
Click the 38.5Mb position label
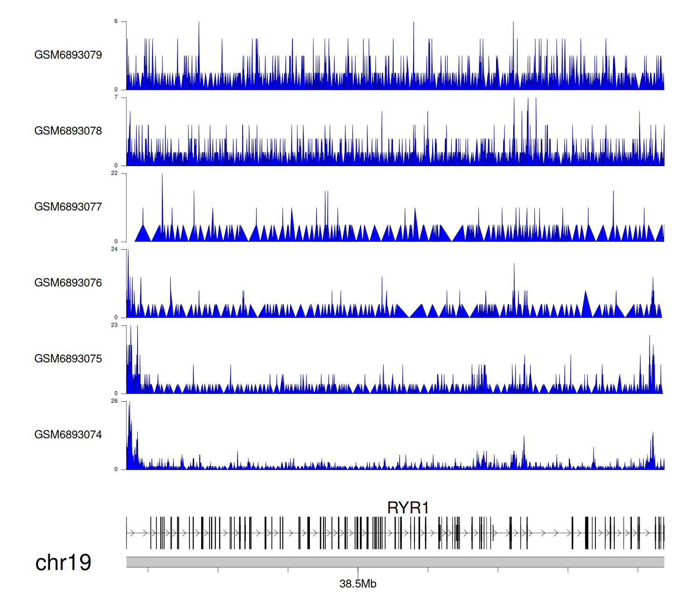pyautogui.click(x=358, y=584)
